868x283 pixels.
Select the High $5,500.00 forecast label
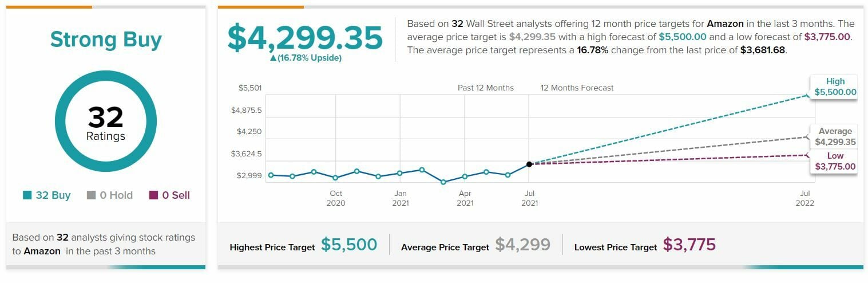point(835,87)
